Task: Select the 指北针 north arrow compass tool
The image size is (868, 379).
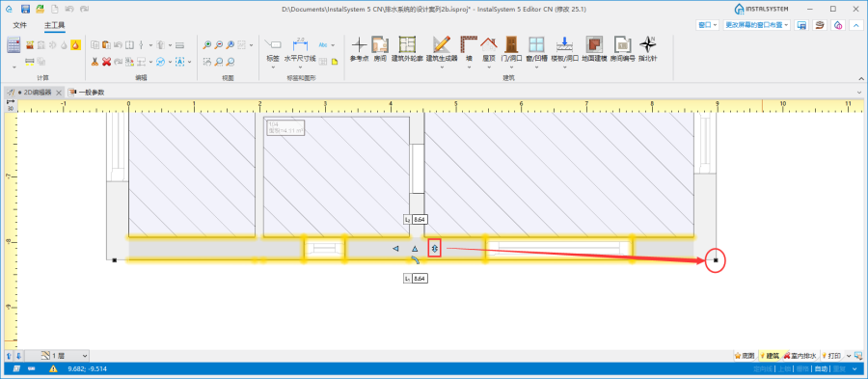Action: click(x=648, y=48)
